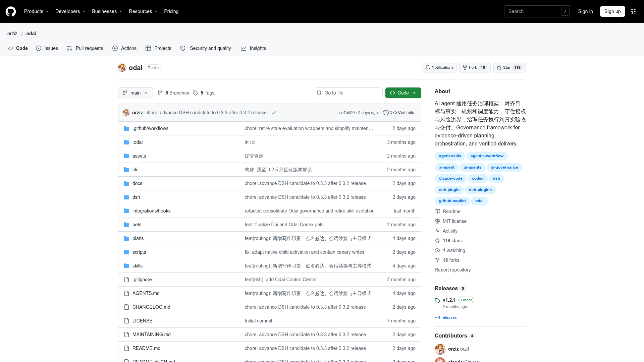The width and height of the screenshot is (644, 362).
Task: Open the github-copilot topic tag
Action: [452, 201]
